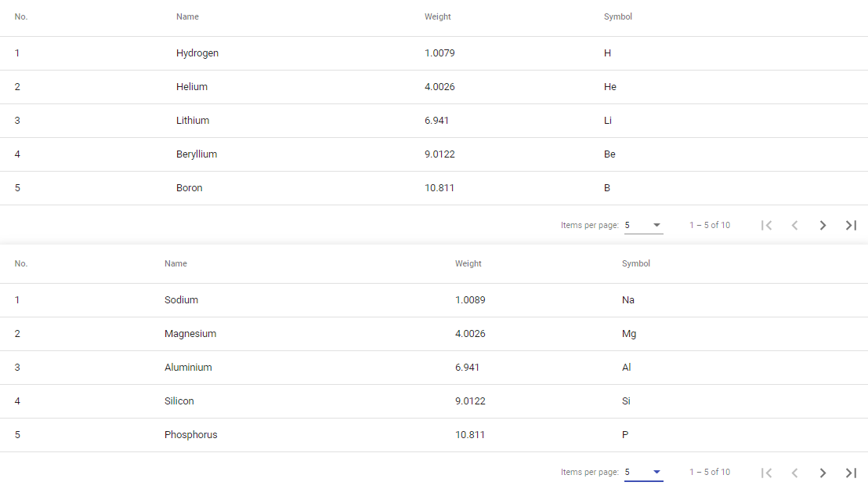Click the Weight column header in top table
The width and height of the screenshot is (868, 493).
coord(437,16)
